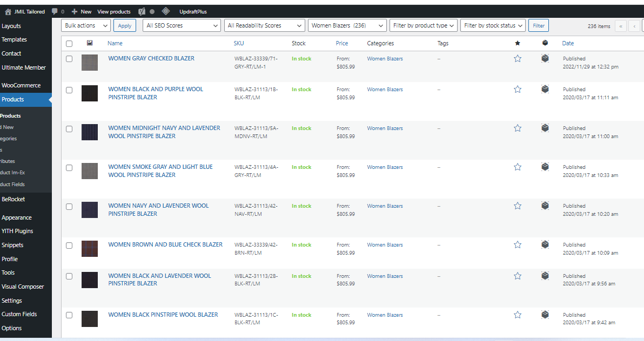Click the home icon beside JMIL Tailored
The width and height of the screenshot is (644, 341).
8,11
